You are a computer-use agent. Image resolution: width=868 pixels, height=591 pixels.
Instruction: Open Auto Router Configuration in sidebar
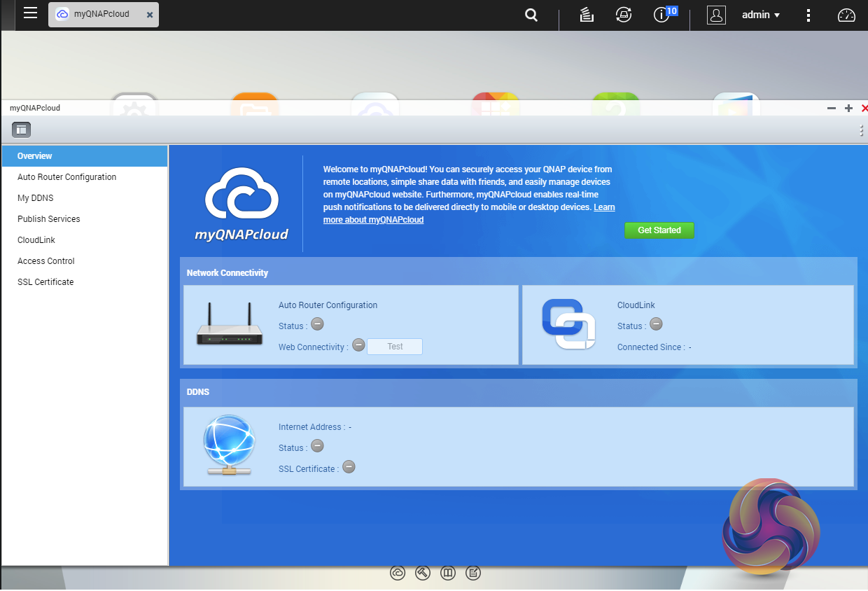(85, 177)
